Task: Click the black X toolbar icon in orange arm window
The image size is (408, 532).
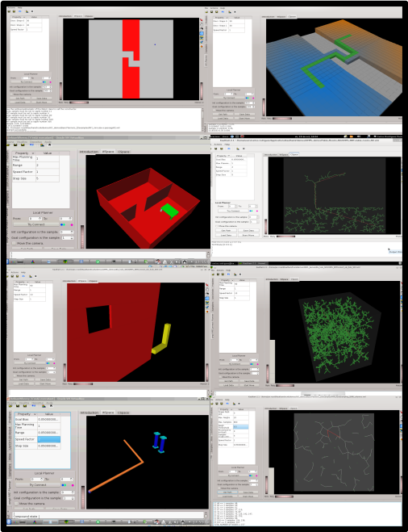Action: coord(51,405)
